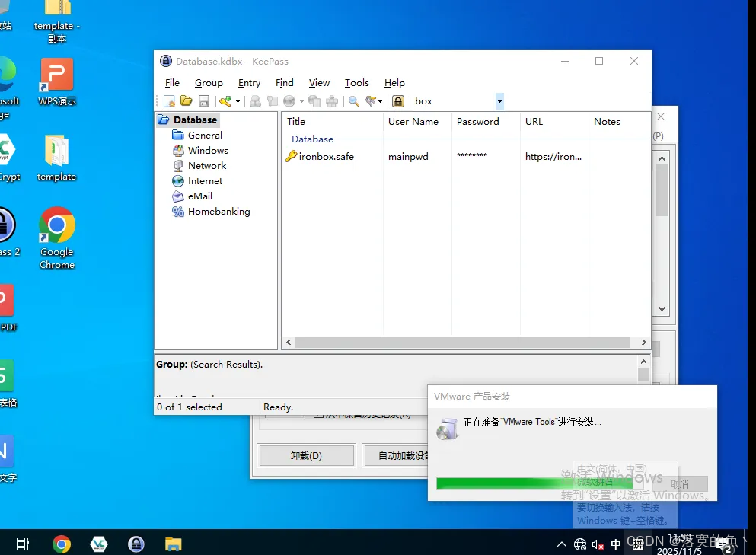756x555 pixels.
Task: Open the Group menu
Action: click(x=209, y=83)
